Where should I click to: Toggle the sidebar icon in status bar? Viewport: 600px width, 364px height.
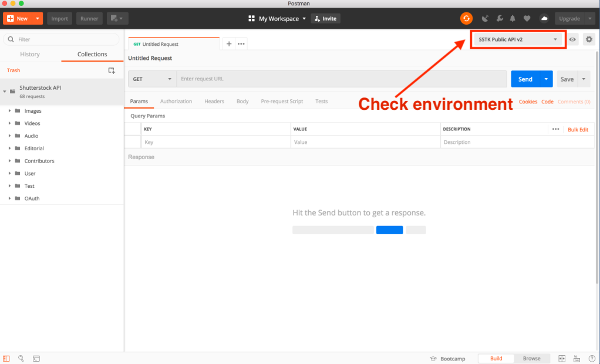[6, 359]
